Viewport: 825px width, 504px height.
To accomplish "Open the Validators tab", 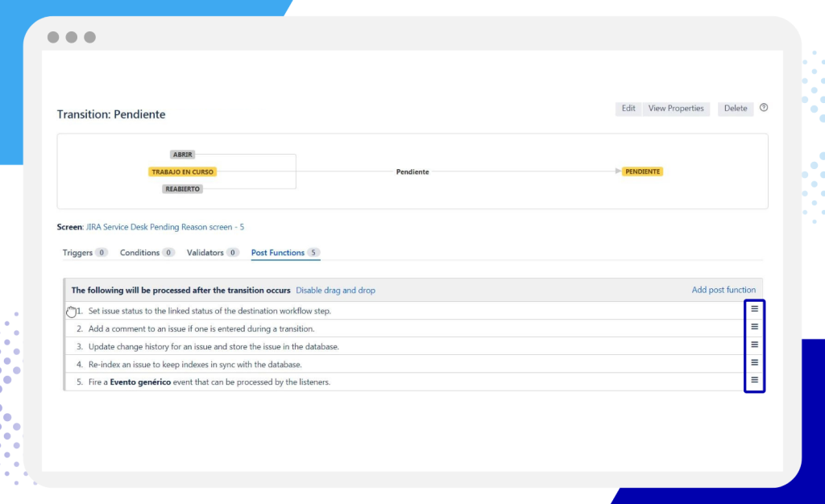I will click(x=205, y=253).
